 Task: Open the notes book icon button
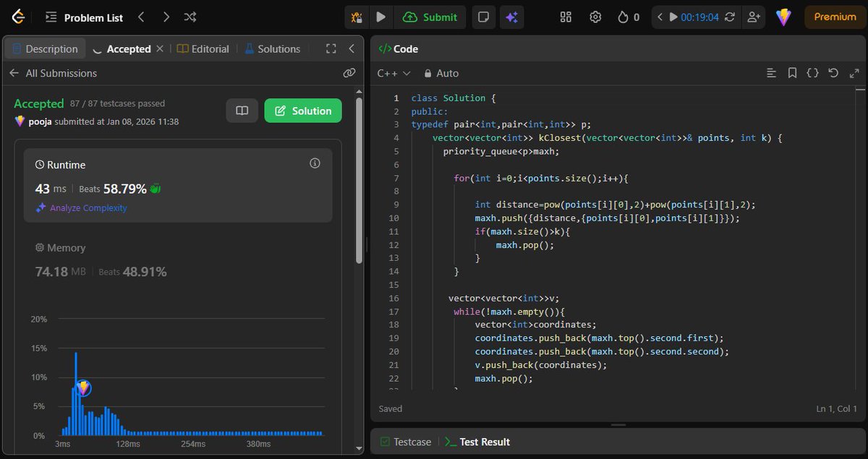point(242,111)
